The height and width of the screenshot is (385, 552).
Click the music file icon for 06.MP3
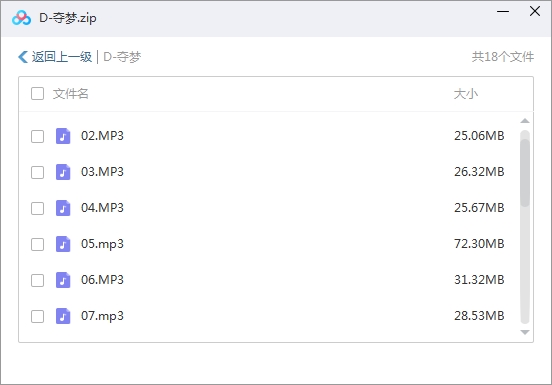coord(63,280)
